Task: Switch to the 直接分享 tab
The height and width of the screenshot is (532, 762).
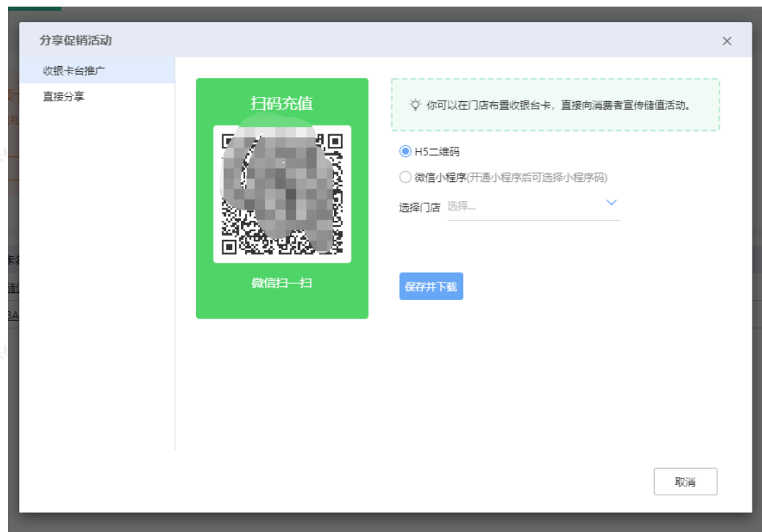Action: click(x=97, y=96)
